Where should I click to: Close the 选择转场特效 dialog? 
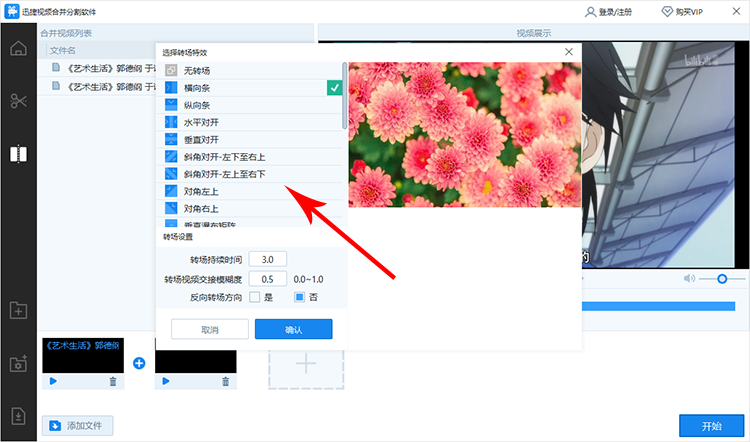[569, 52]
